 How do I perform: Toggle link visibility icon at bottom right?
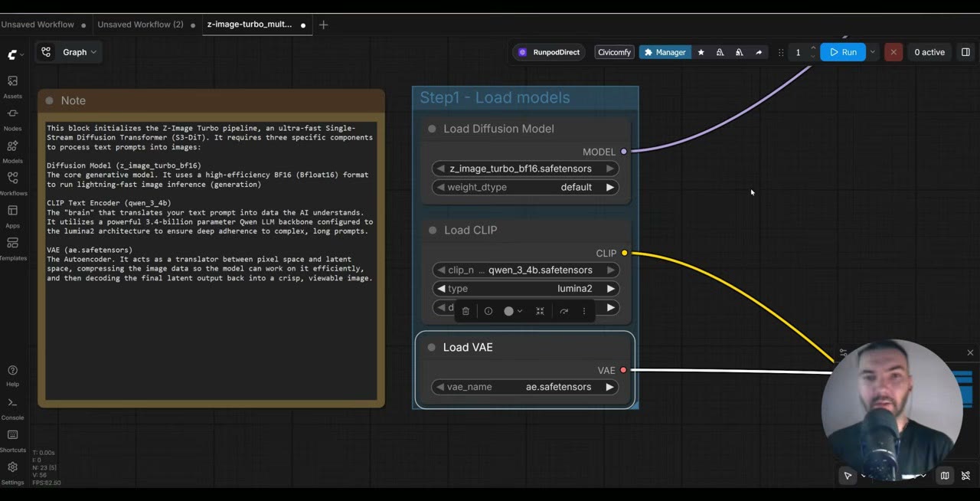[x=965, y=476]
